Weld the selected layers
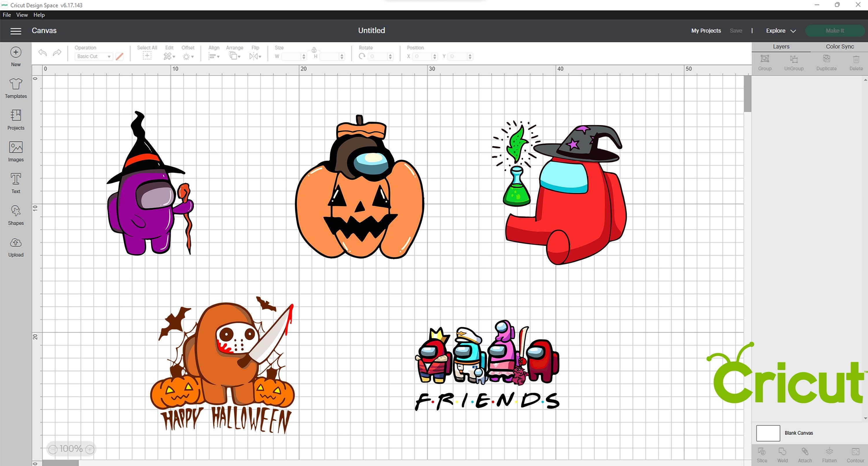 click(782, 454)
